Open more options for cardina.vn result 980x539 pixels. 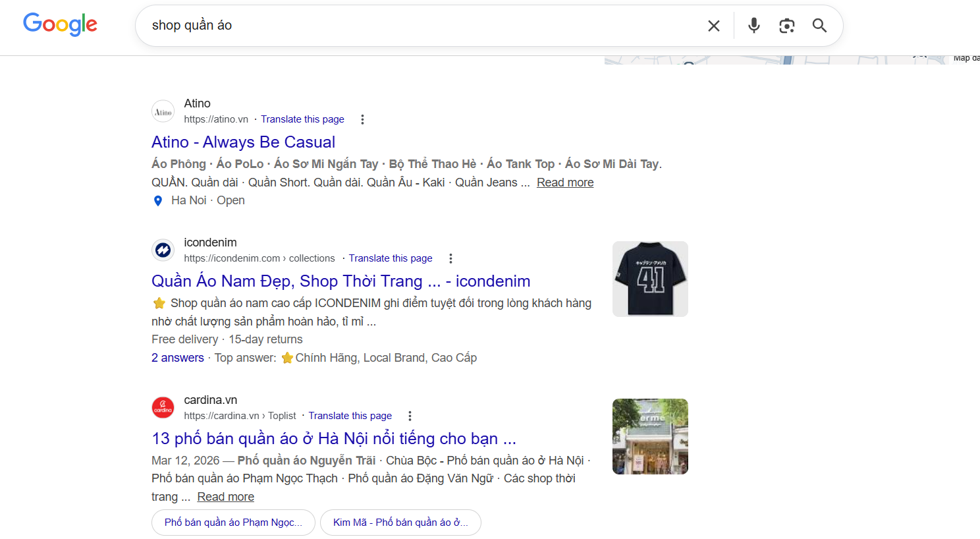[x=410, y=416]
